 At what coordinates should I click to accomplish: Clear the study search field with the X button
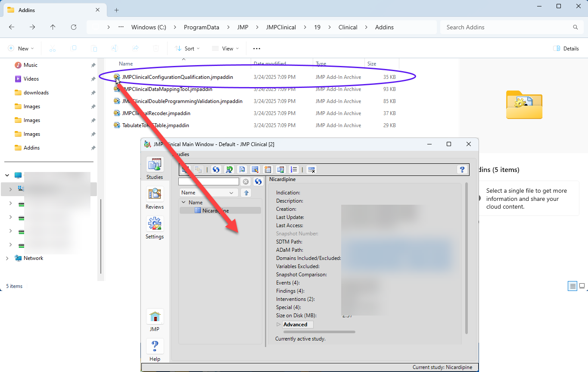(246, 181)
